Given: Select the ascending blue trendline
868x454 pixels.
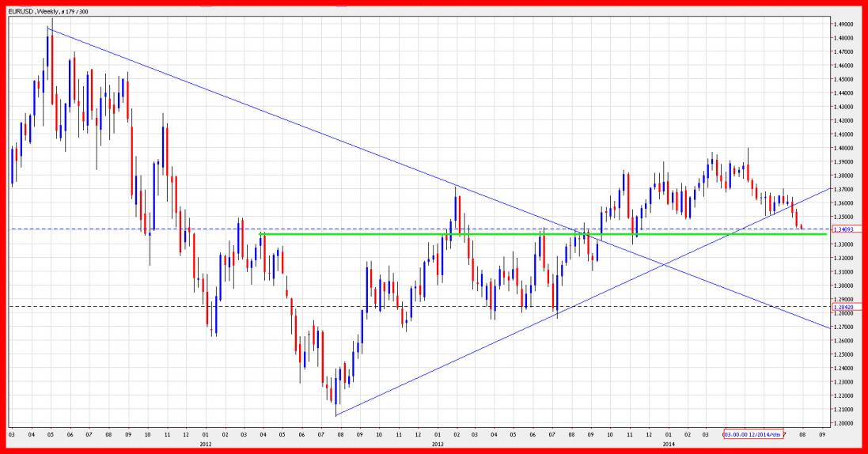Looking at the screenshot, I should [x=475, y=352].
